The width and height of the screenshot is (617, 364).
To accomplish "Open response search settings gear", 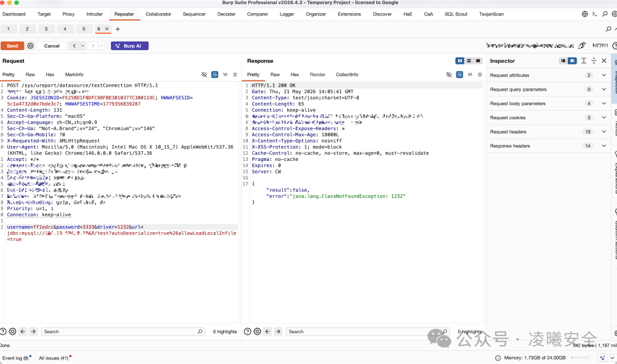I will (x=257, y=331).
